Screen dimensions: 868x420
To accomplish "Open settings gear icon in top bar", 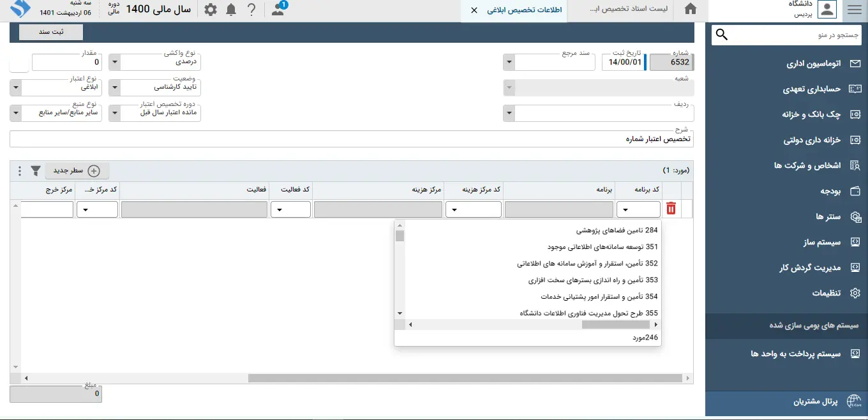I will [211, 10].
